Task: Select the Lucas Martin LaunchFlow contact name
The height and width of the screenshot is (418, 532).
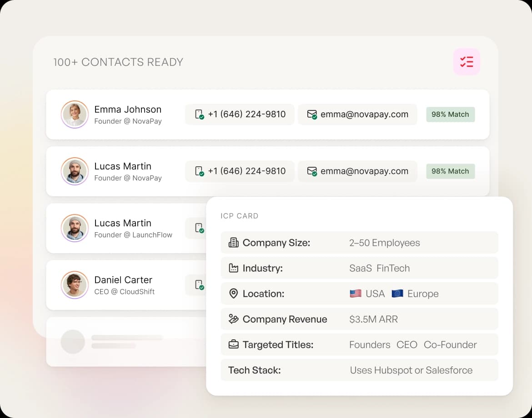Action: pos(123,223)
